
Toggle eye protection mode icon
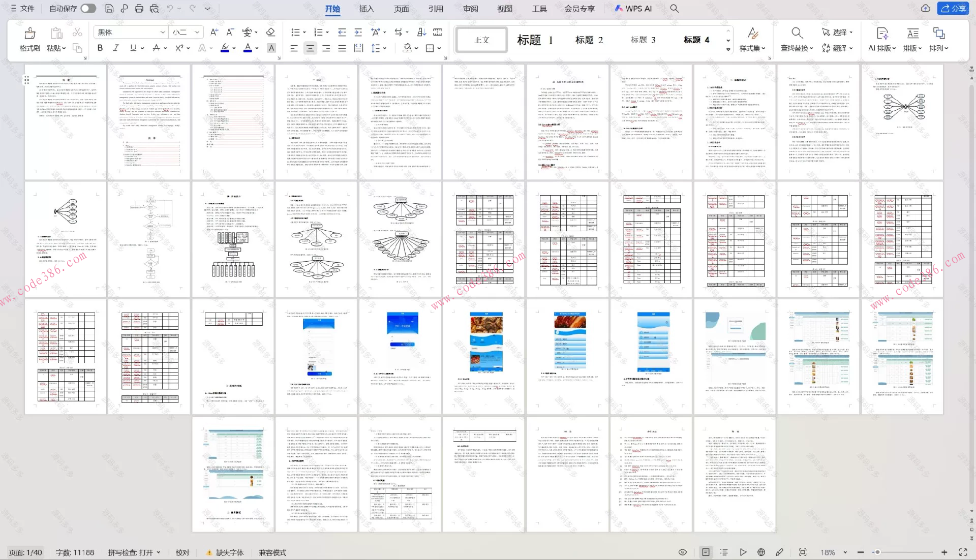pos(683,552)
